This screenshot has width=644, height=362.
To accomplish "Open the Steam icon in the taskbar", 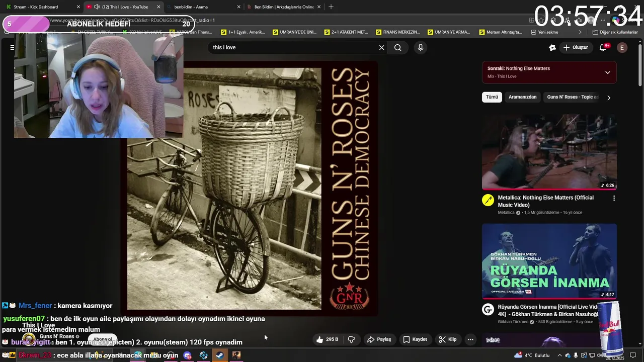I will 220,355.
